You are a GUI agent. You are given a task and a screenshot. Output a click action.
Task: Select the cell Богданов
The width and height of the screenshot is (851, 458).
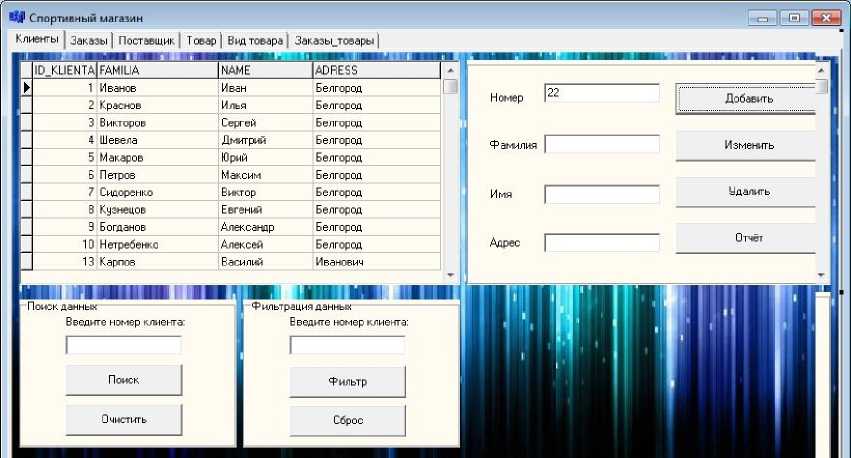tap(157, 227)
